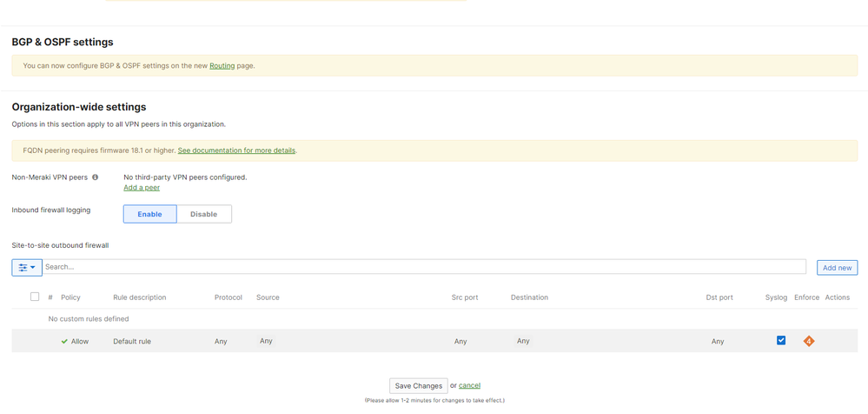Click the Policy column header
The width and height of the screenshot is (868, 414).
(70, 297)
